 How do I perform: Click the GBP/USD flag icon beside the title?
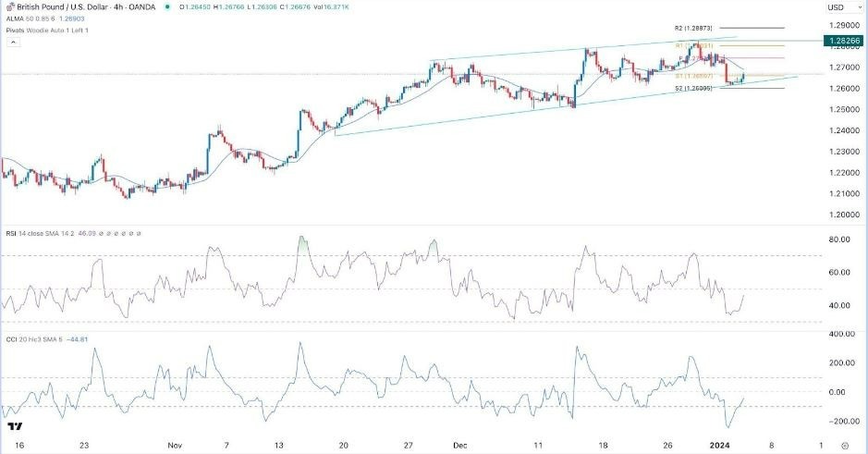pos(10,7)
